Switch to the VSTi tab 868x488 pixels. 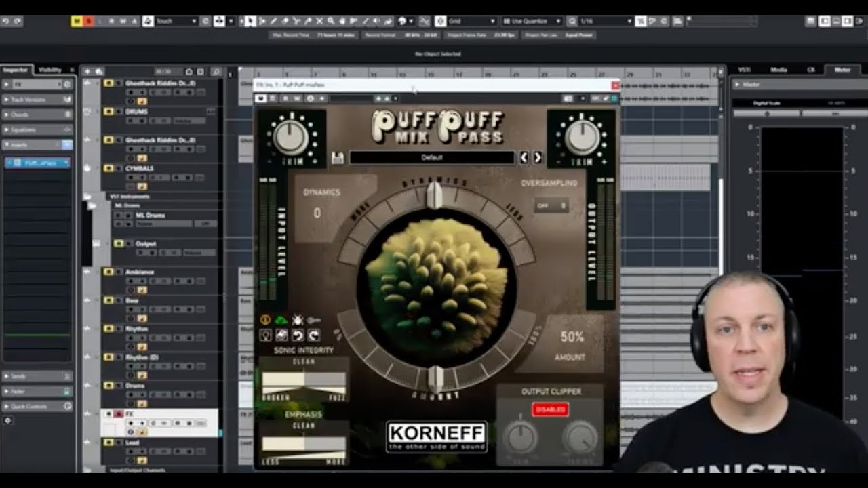744,70
